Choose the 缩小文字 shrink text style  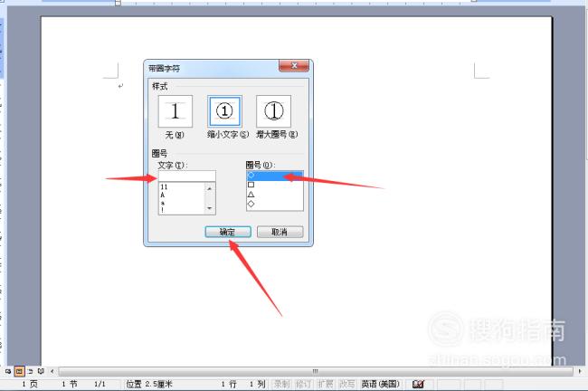[224, 111]
